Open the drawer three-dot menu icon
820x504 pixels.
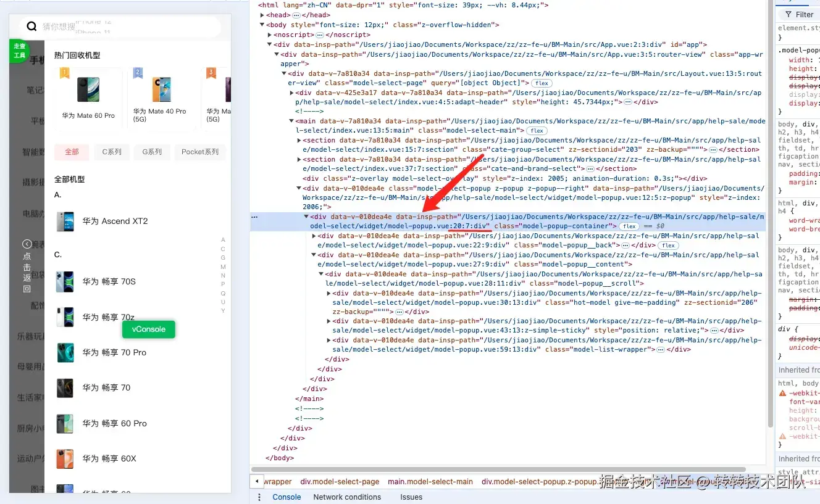pos(259,497)
